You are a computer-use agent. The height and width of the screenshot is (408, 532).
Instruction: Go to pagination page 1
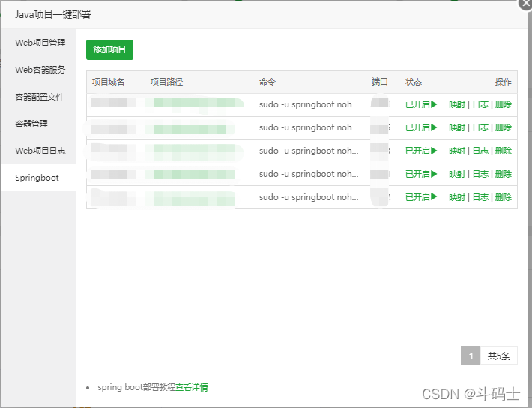point(471,355)
